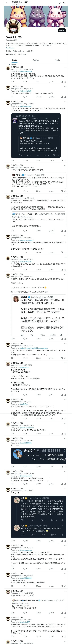Repost the Aug 27, 2025 post
Image resolution: width=72 pixels, height=644 pixels.
click(x=25, y=270)
